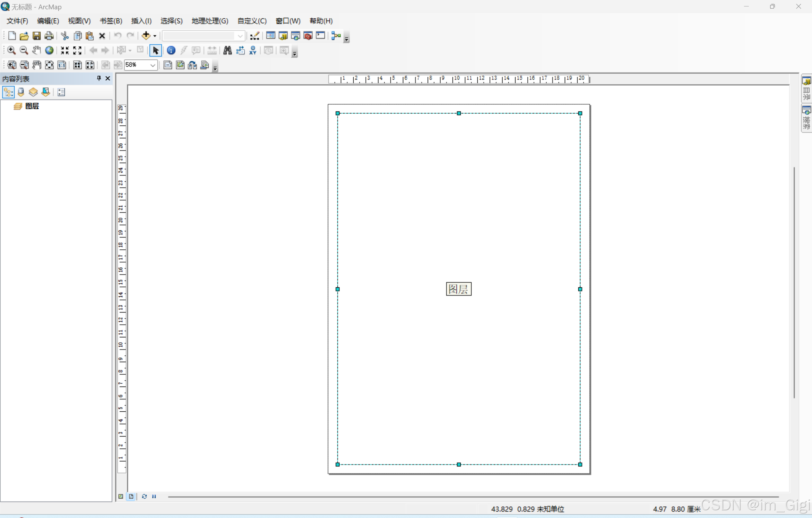Screen dimensions: 812x518
Task: Open the Editor toolbar pencil icon
Action: coord(255,35)
